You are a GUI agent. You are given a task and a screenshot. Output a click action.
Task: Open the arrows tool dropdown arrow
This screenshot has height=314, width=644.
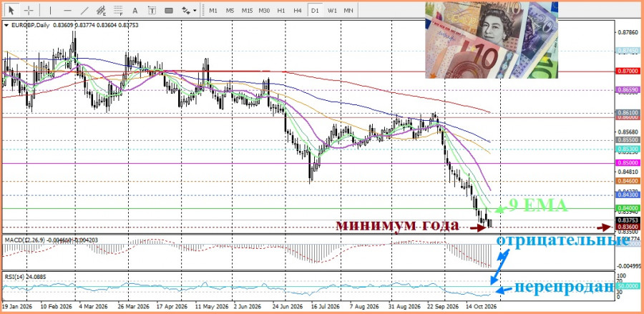[195, 11]
